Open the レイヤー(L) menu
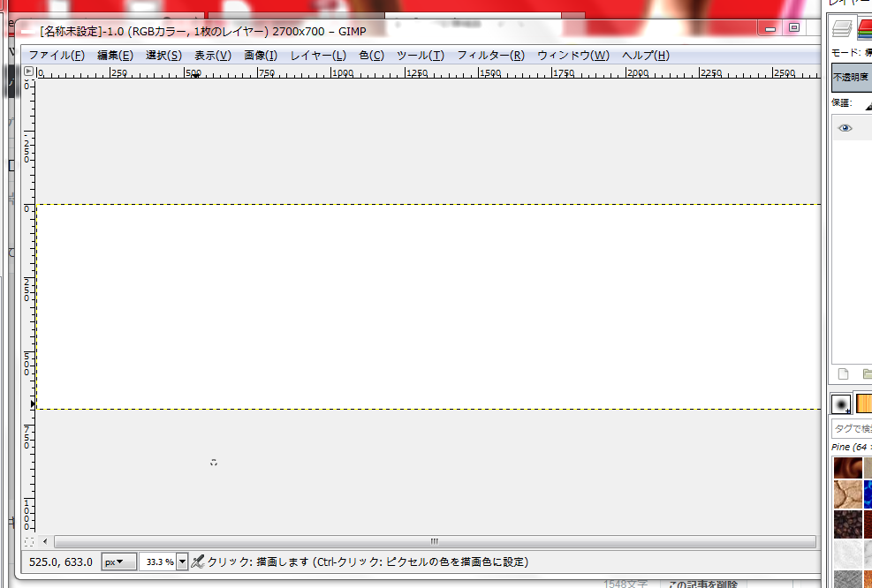 point(318,55)
